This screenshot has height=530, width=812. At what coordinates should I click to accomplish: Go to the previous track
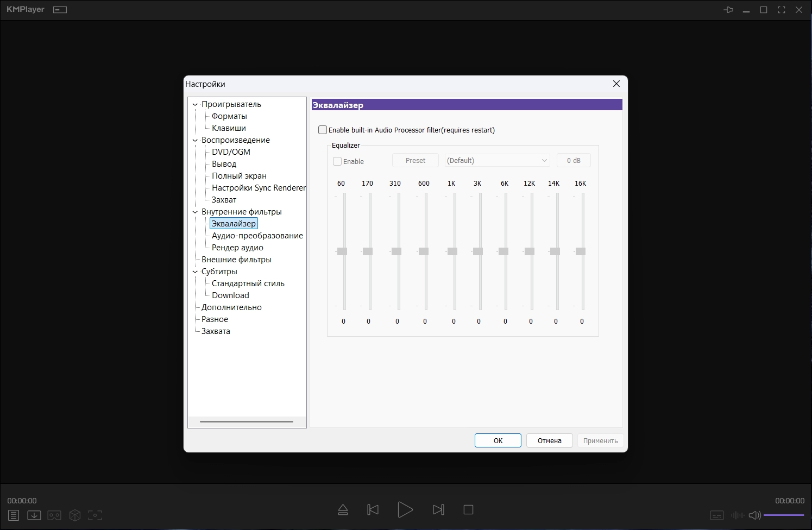point(373,509)
